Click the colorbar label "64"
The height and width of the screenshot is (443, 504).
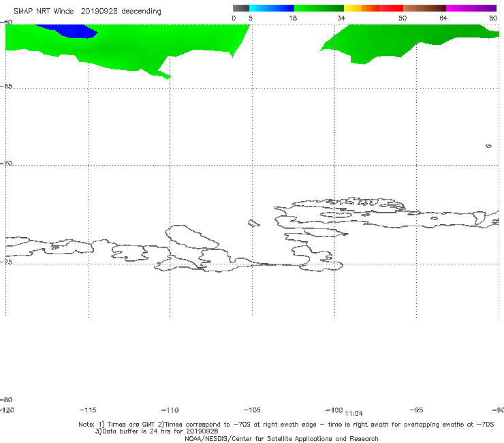click(443, 18)
